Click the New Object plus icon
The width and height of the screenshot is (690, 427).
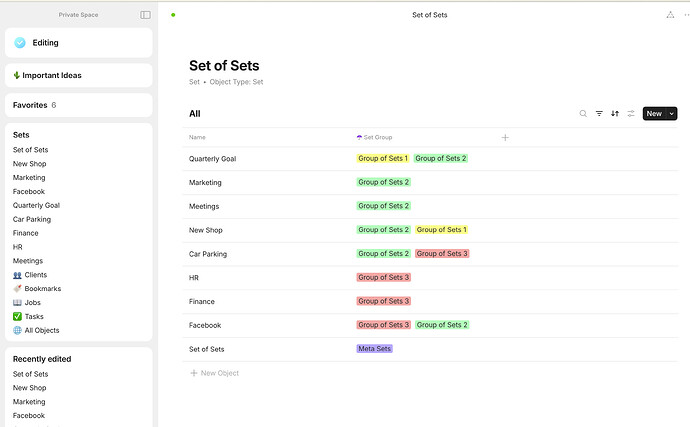tap(194, 373)
